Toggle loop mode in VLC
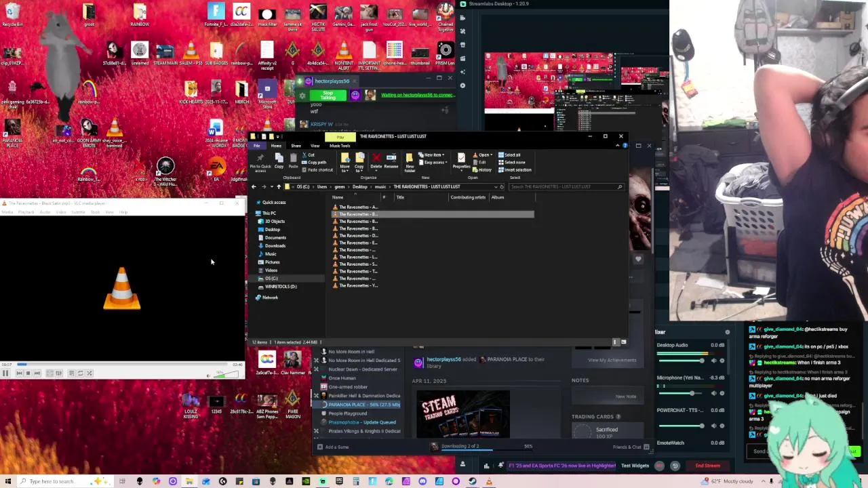The height and width of the screenshot is (488, 868). (x=80, y=373)
